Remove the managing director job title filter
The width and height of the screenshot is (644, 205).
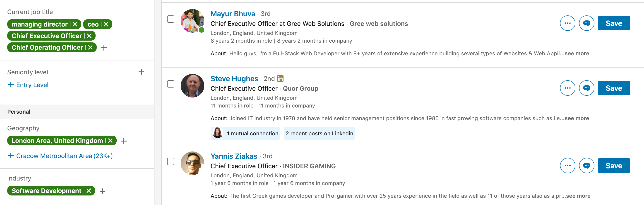[x=75, y=24]
